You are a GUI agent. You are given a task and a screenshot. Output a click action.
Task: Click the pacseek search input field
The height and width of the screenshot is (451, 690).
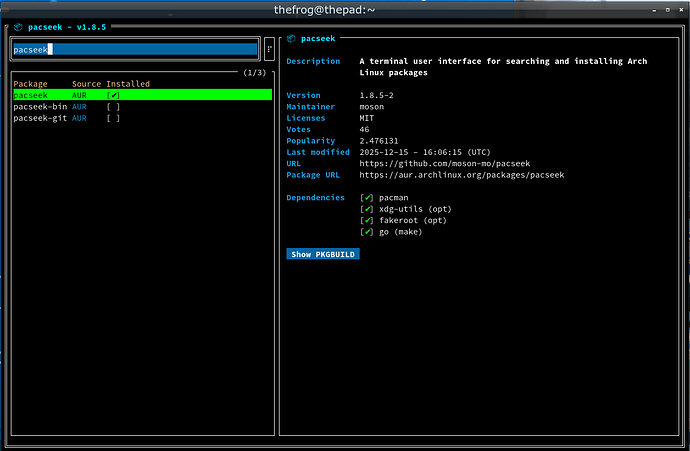[134, 49]
